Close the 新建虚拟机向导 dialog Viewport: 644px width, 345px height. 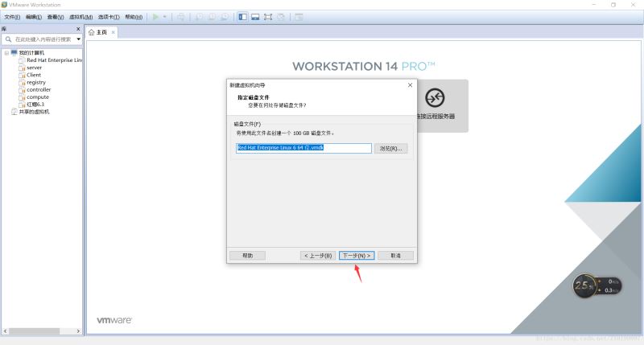click(x=410, y=85)
